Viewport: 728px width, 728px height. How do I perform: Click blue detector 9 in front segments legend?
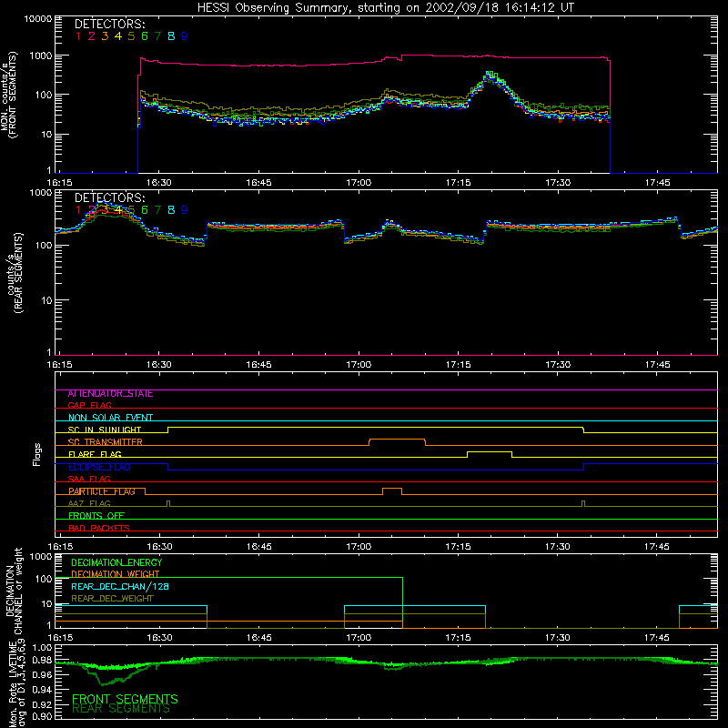[x=185, y=36]
